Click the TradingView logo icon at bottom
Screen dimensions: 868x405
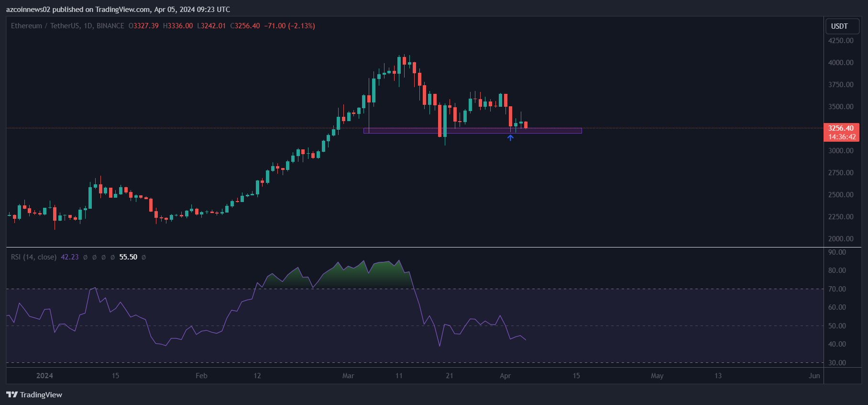[x=12, y=394]
